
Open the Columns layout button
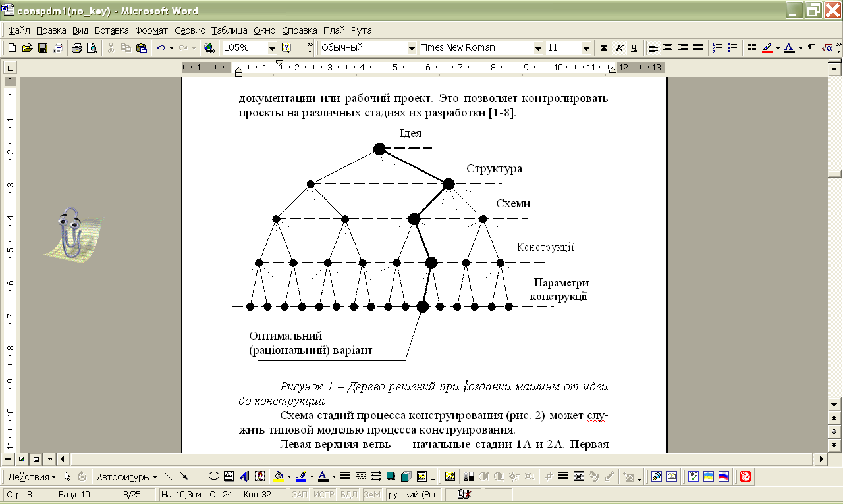751,48
